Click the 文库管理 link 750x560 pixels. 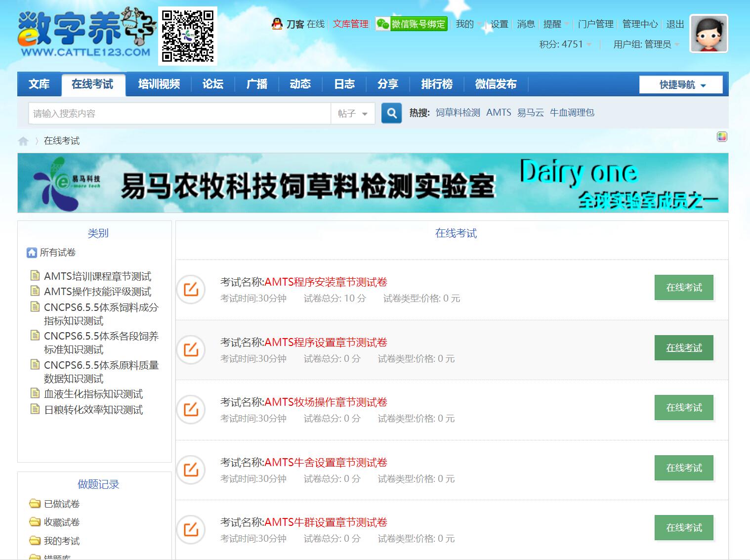click(x=351, y=24)
